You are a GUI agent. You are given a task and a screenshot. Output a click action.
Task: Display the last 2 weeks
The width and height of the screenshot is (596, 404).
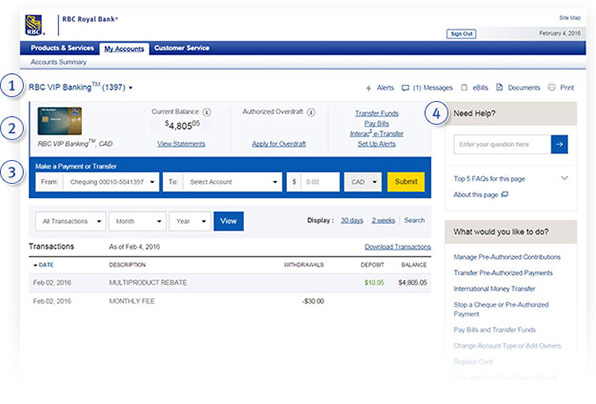coord(383,220)
